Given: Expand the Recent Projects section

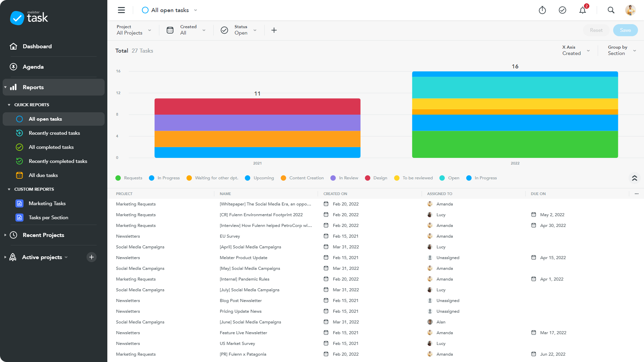Looking at the screenshot, I should point(43,235).
